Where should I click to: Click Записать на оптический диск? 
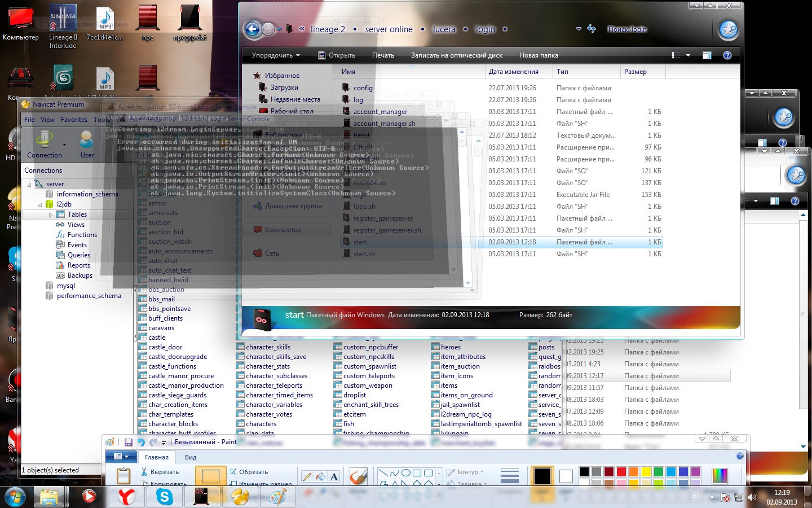click(x=456, y=55)
